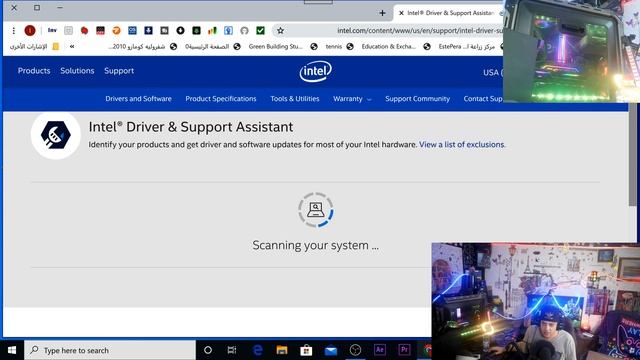The image size is (640, 360).
Task: Click the white-arrow-on-navy download extension icon
Action: point(149,30)
